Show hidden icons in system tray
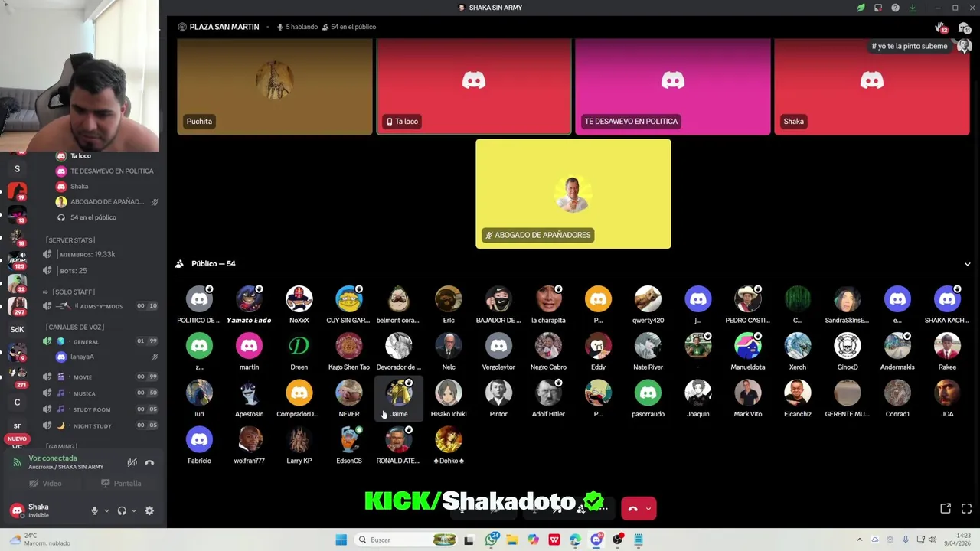The image size is (980, 551). click(x=859, y=540)
